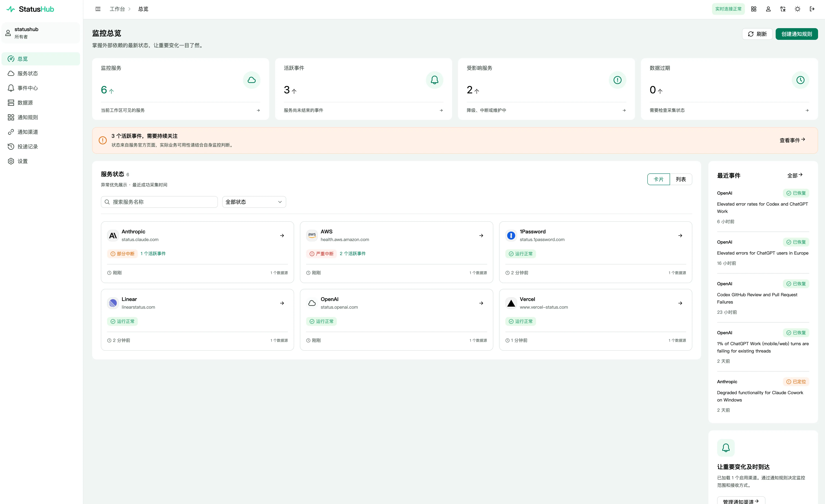Click the 管理通知渠道 button
This screenshot has width=825, height=504.
(741, 500)
